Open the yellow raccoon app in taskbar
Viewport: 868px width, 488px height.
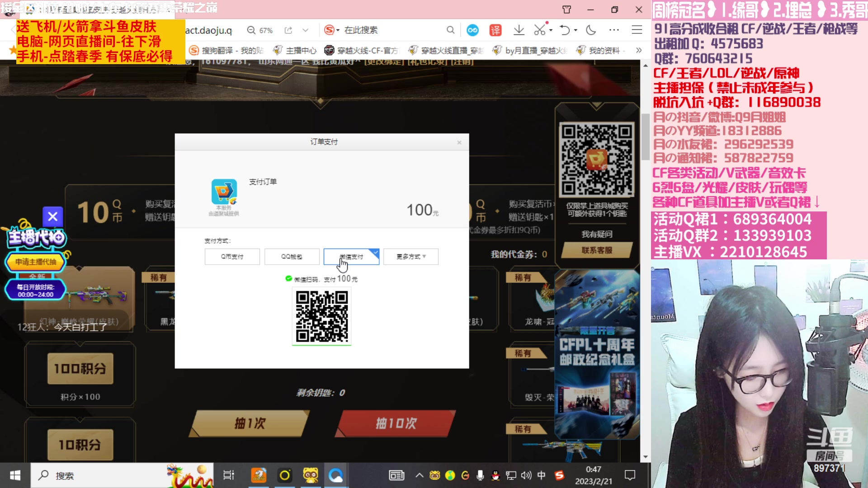310,475
